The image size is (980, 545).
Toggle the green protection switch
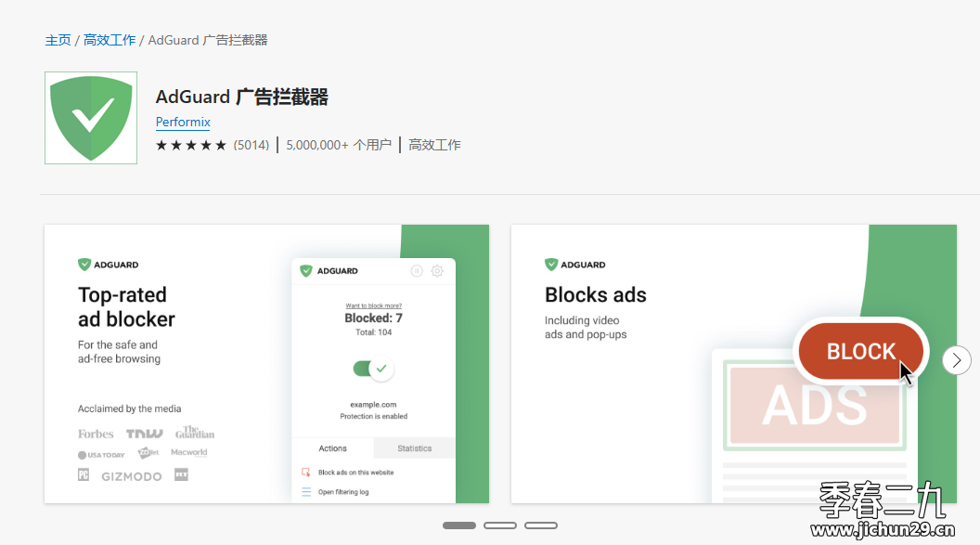(373, 369)
